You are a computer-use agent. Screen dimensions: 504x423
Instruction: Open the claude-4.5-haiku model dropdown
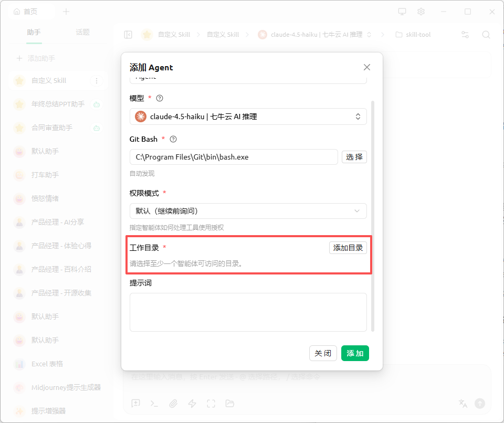[248, 117]
